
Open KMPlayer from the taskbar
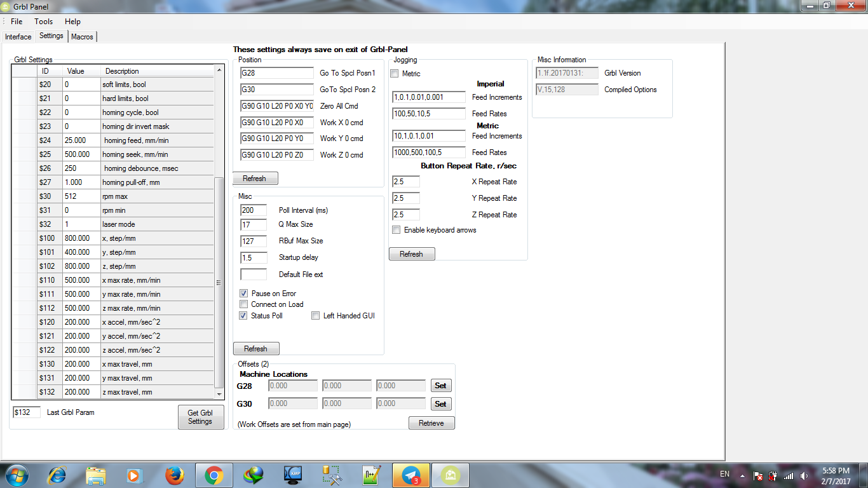point(292,475)
